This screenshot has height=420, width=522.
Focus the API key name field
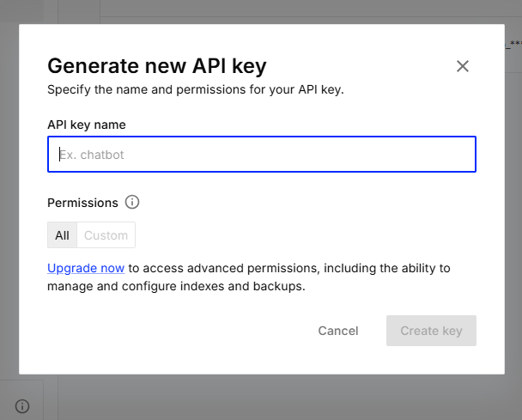pos(261,155)
